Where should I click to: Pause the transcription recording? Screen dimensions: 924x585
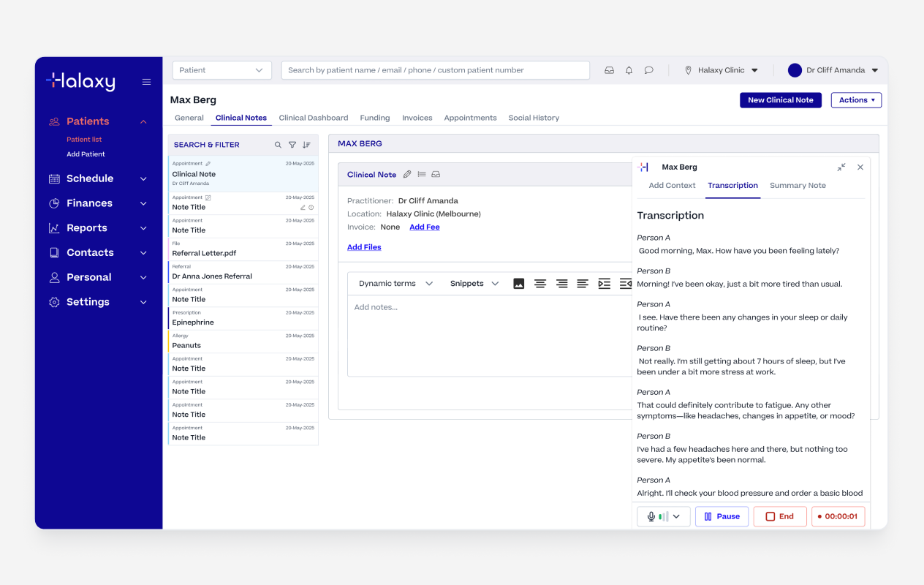(x=722, y=516)
